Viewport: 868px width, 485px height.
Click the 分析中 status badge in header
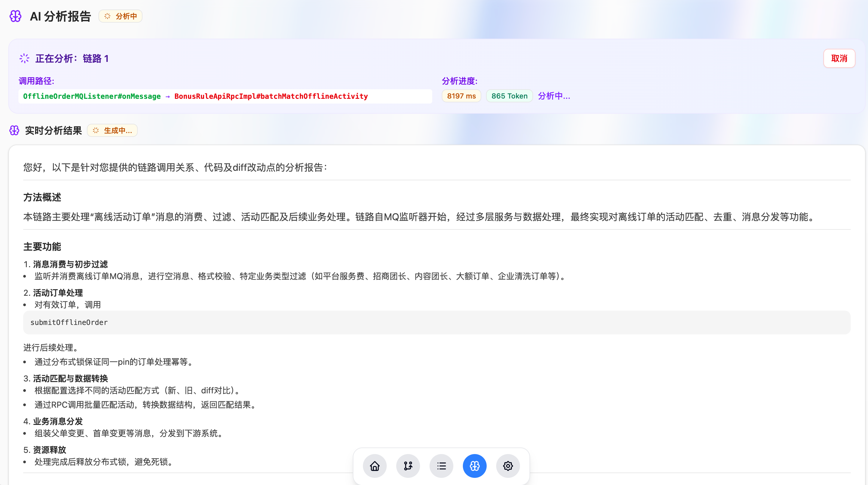121,16
